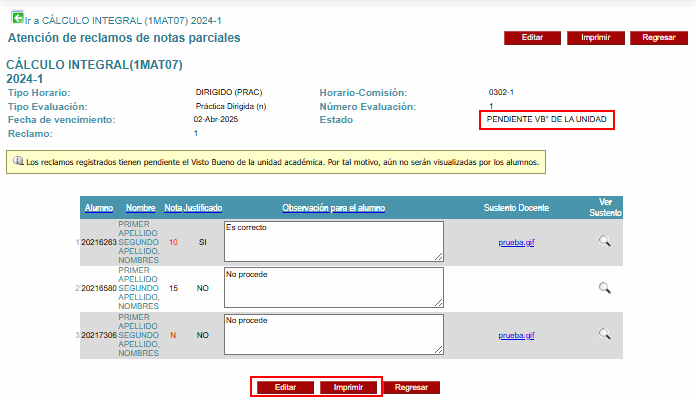This screenshot has height=397, width=696.
Task: Click the observation box for student 20217306
Action: pyautogui.click(x=334, y=334)
